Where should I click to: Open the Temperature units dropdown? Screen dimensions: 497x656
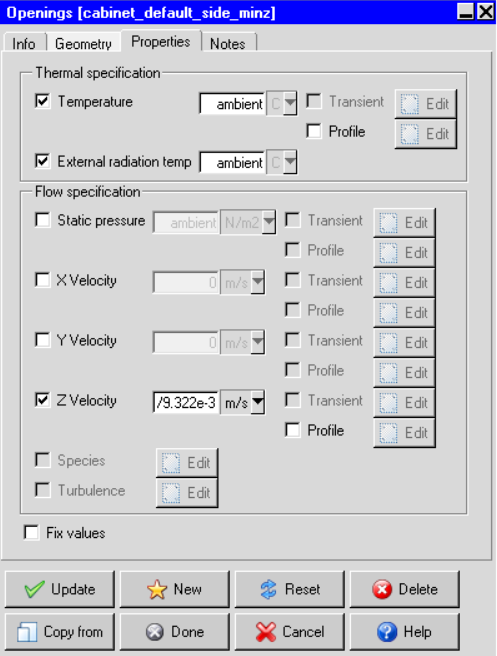click(290, 103)
